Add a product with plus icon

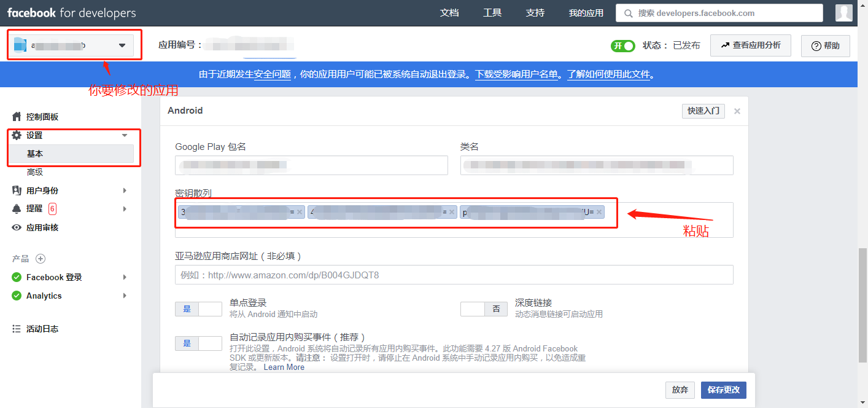pyautogui.click(x=41, y=259)
